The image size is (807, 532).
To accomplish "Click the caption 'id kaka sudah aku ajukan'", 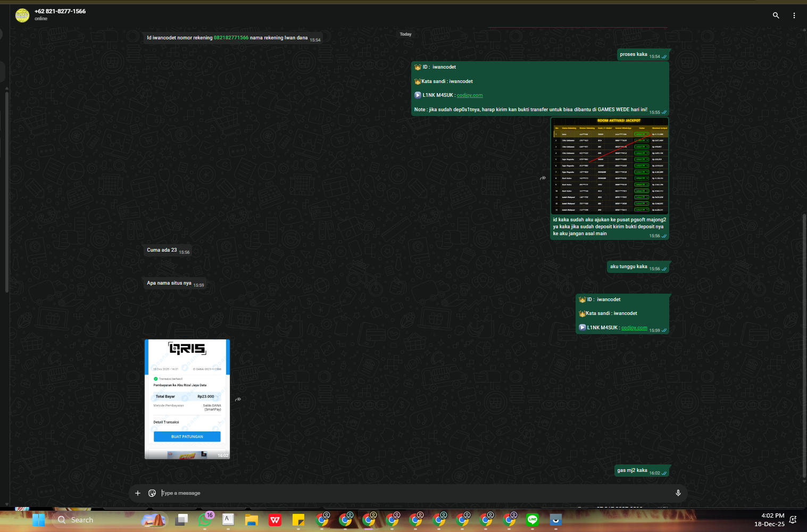I will [x=609, y=227].
